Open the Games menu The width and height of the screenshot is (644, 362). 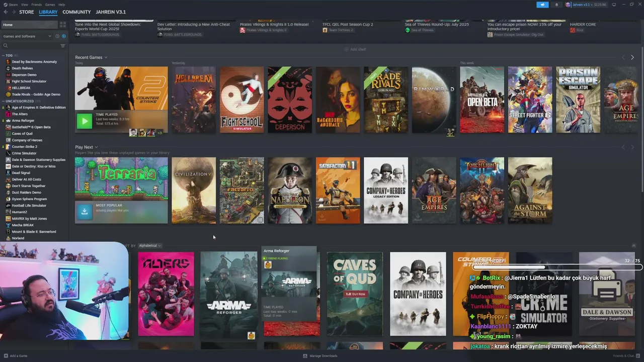50,5
